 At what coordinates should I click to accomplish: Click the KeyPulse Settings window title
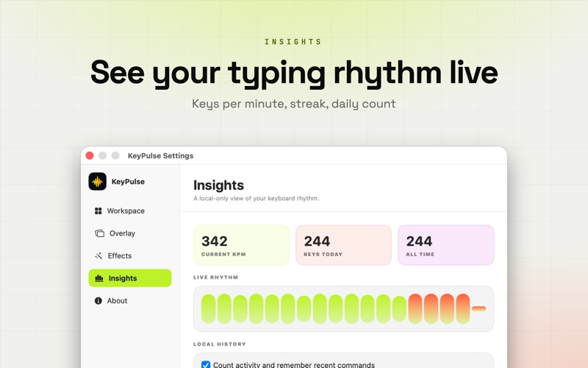pos(160,156)
